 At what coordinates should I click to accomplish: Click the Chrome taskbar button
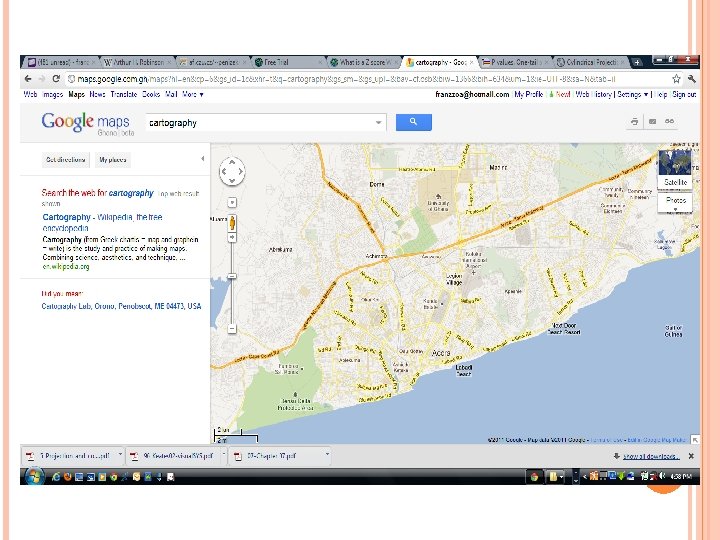534,477
